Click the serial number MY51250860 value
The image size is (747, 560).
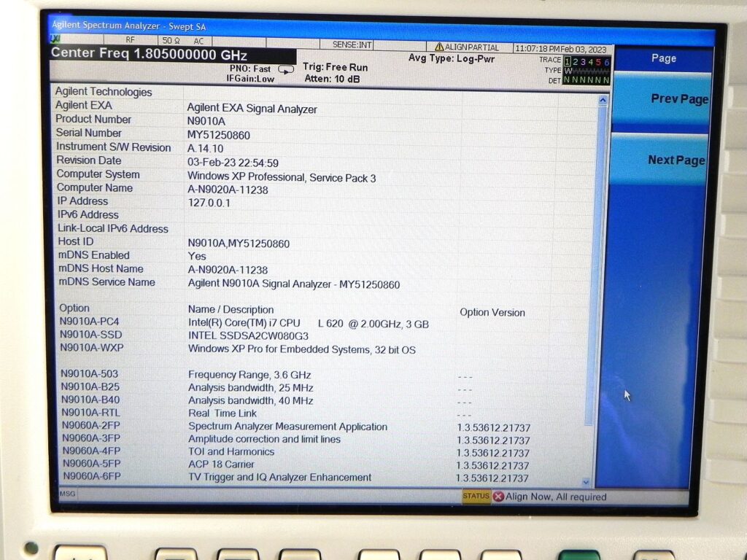(218, 135)
